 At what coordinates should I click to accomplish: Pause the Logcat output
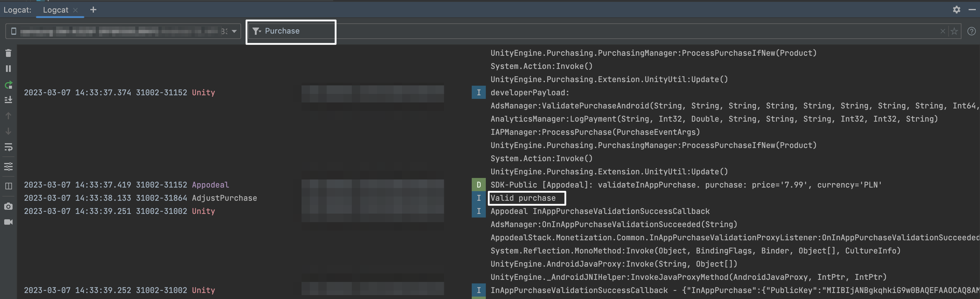(x=8, y=69)
